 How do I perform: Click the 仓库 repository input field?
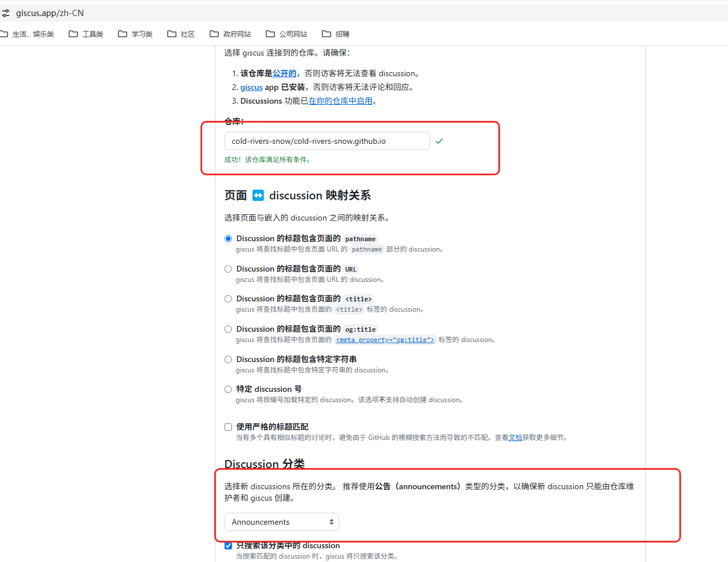pyautogui.click(x=326, y=141)
